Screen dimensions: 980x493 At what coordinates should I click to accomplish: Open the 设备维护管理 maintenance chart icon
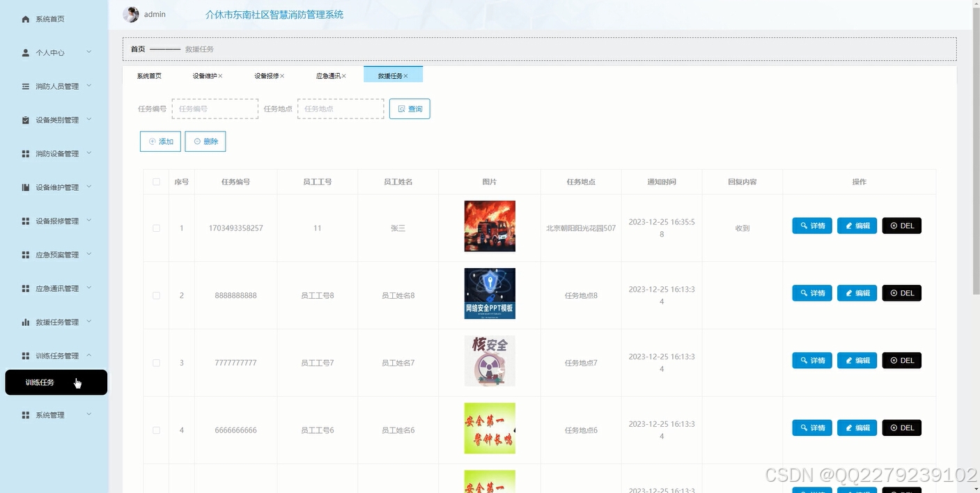coord(26,187)
